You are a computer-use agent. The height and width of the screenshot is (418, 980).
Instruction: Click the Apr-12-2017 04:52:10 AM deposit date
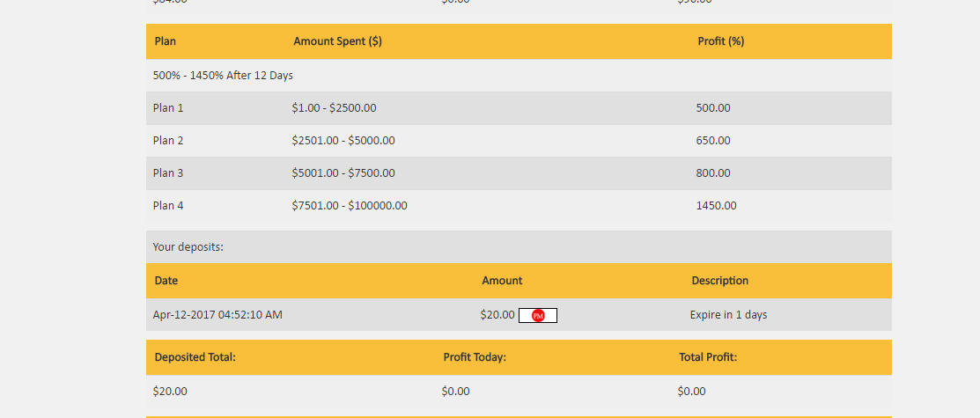(x=217, y=315)
